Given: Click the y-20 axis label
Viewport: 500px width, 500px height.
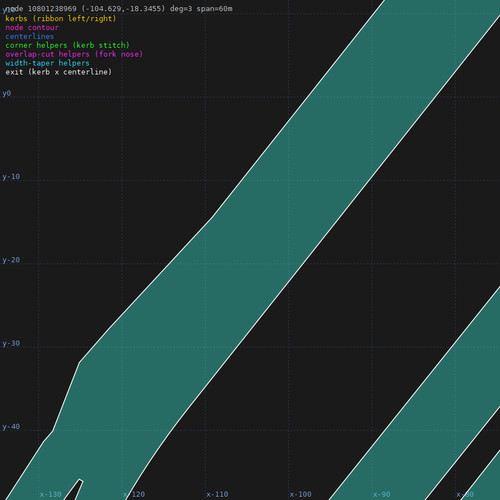Looking at the screenshot, I should pyautogui.click(x=11, y=260).
